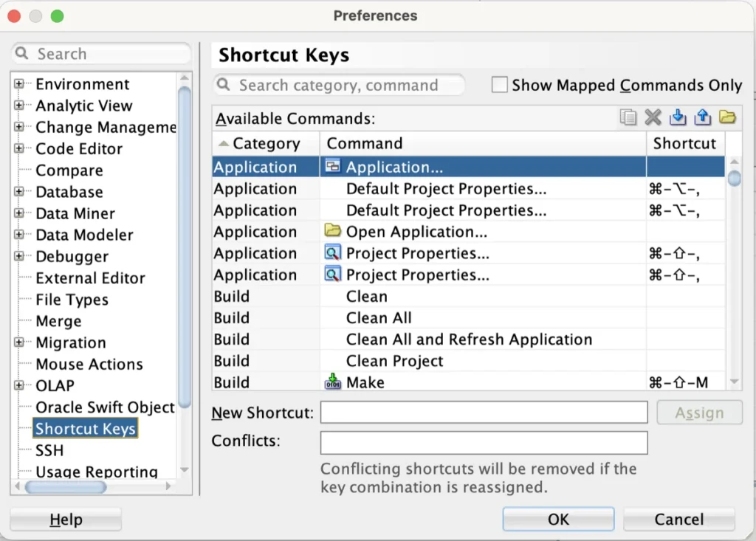Expand the Code Editor node
This screenshot has width=756, height=541.
(18, 148)
